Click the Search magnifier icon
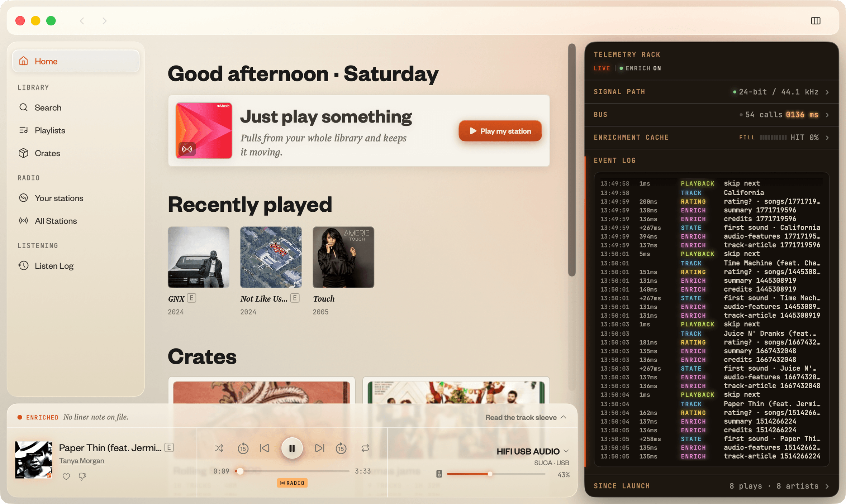 point(24,107)
